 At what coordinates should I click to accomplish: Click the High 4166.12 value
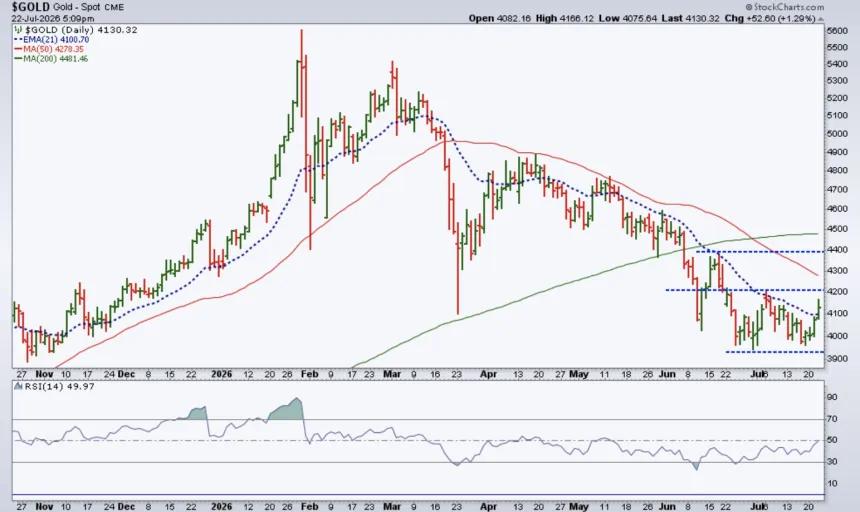pos(565,18)
